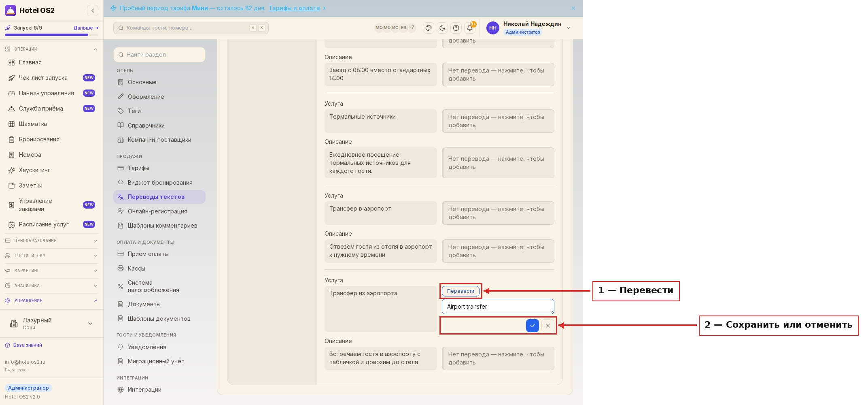Image resolution: width=868 pixels, height=405 pixels.
Task: Open Расписание услуг in the sidebar
Action: (x=51, y=224)
